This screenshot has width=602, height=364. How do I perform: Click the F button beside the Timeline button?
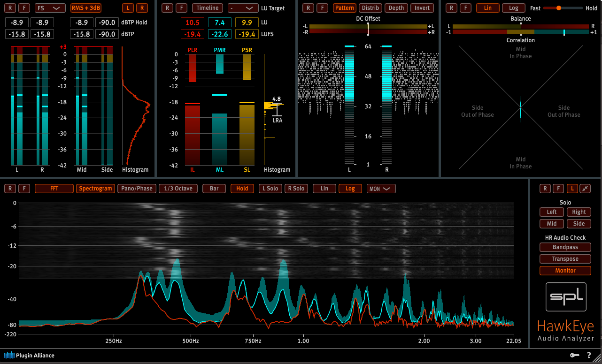(181, 8)
